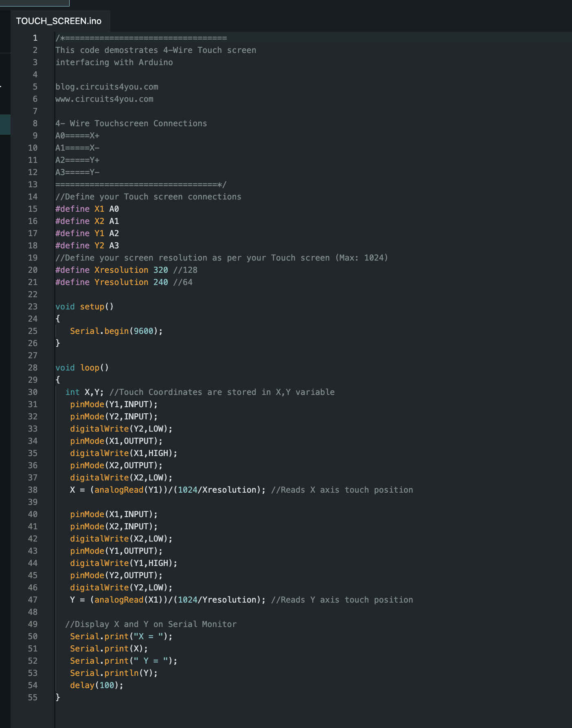
Task: Click the www.circuits4you.com comment text
Action: point(104,99)
